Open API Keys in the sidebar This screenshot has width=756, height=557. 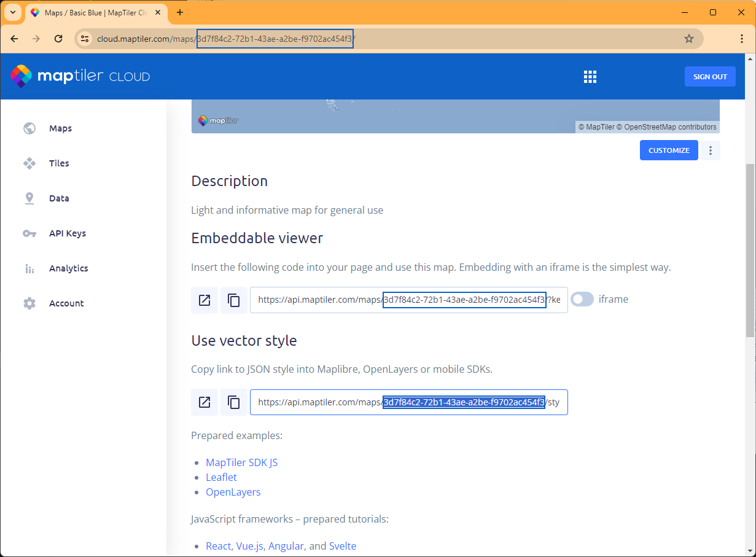(67, 233)
